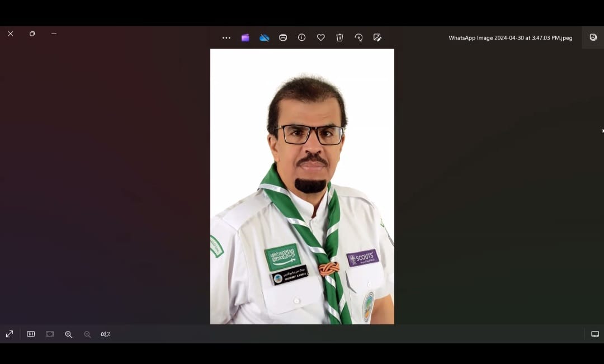Go to next photo using edge arrow
This screenshot has width=604, height=364.
click(x=602, y=131)
